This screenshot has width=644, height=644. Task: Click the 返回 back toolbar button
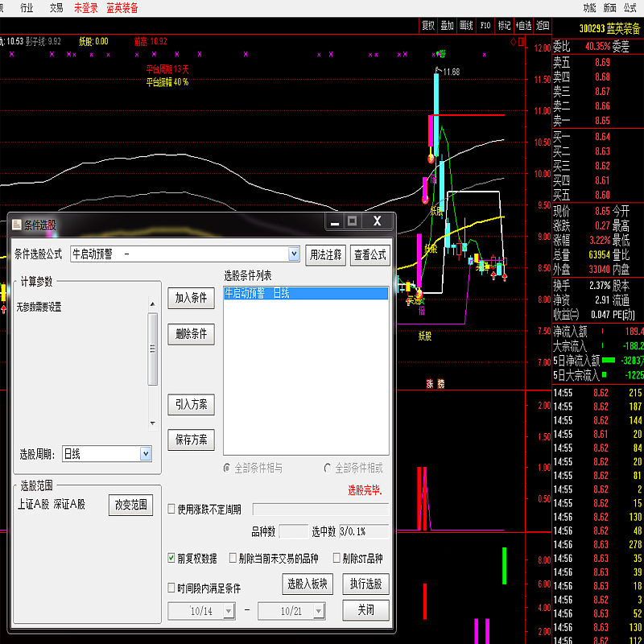tap(543, 25)
